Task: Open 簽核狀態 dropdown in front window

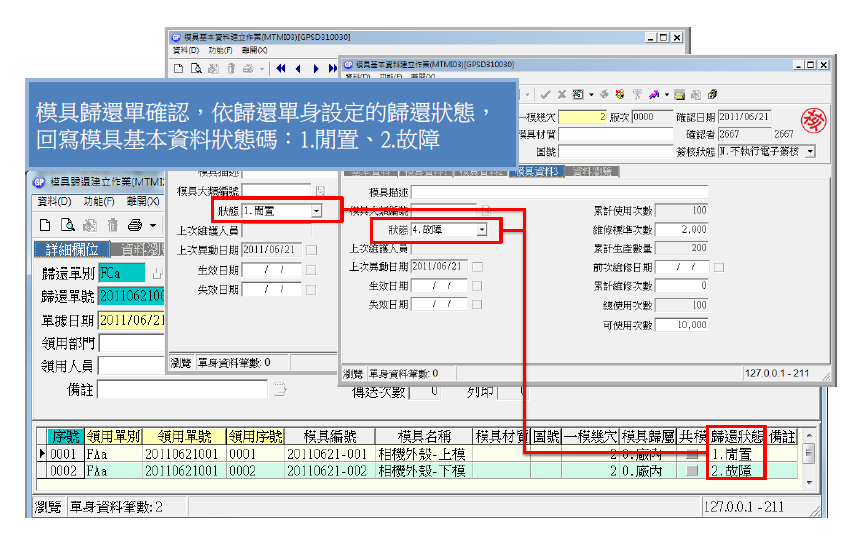Action: coord(811,151)
